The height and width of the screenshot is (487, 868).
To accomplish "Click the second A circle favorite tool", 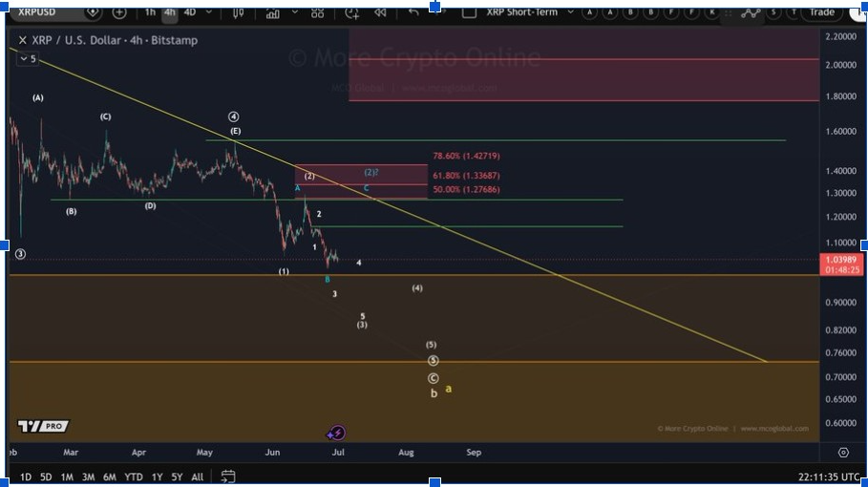I will (610, 12).
